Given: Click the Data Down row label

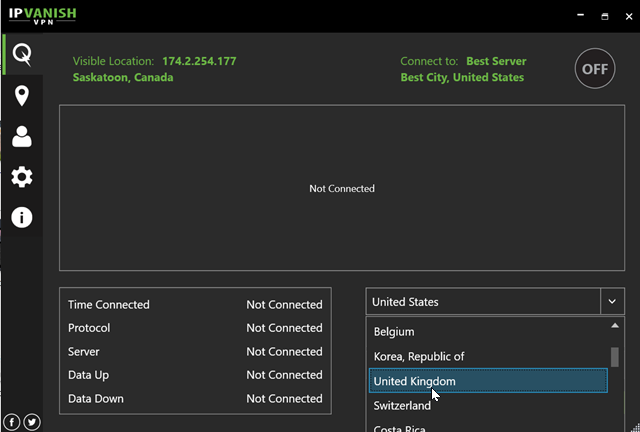Looking at the screenshot, I should [96, 399].
